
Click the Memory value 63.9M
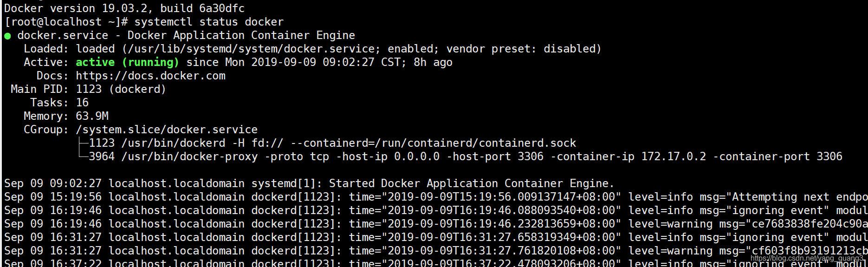92,117
